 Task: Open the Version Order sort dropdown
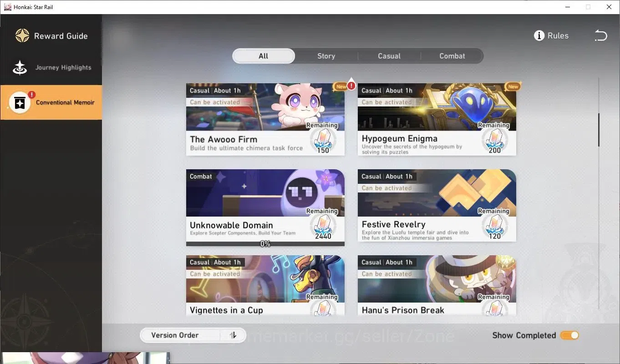point(193,335)
